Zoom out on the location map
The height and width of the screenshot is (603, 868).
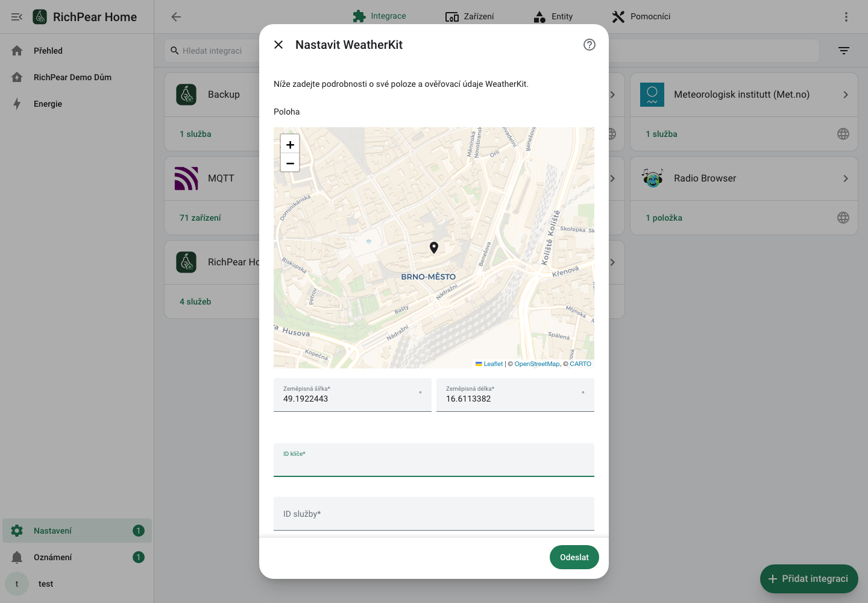(290, 163)
